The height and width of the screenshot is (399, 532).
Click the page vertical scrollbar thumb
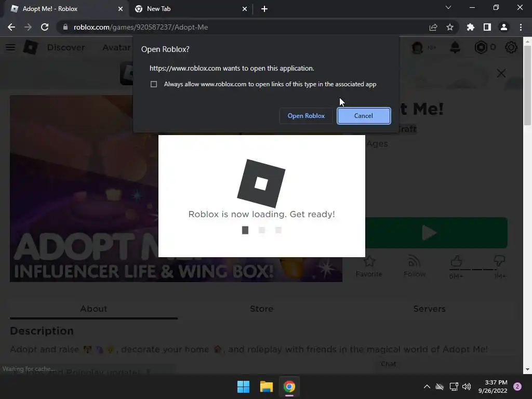527,86
